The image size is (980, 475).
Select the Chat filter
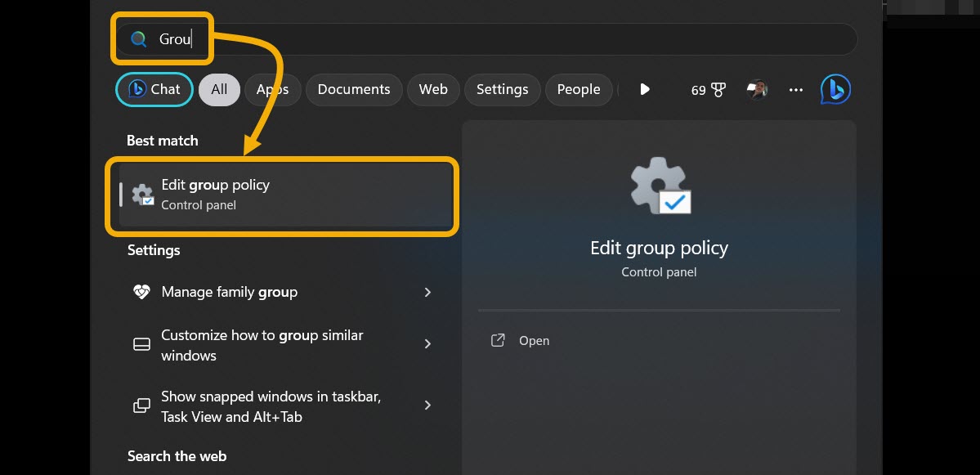tap(154, 89)
